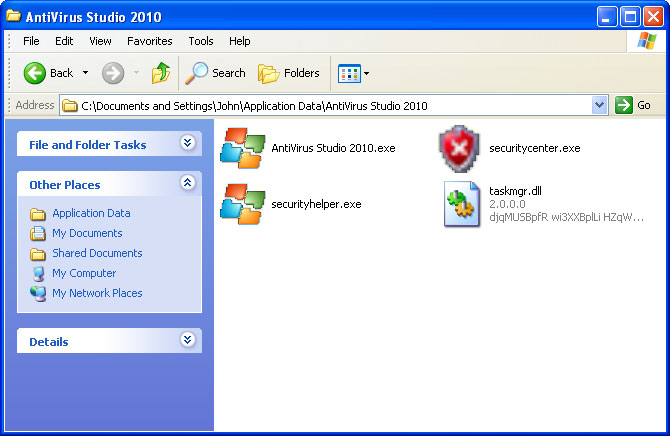Click the My Network Places globe icon
This screenshot has width=670, height=436.
[38, 294]
